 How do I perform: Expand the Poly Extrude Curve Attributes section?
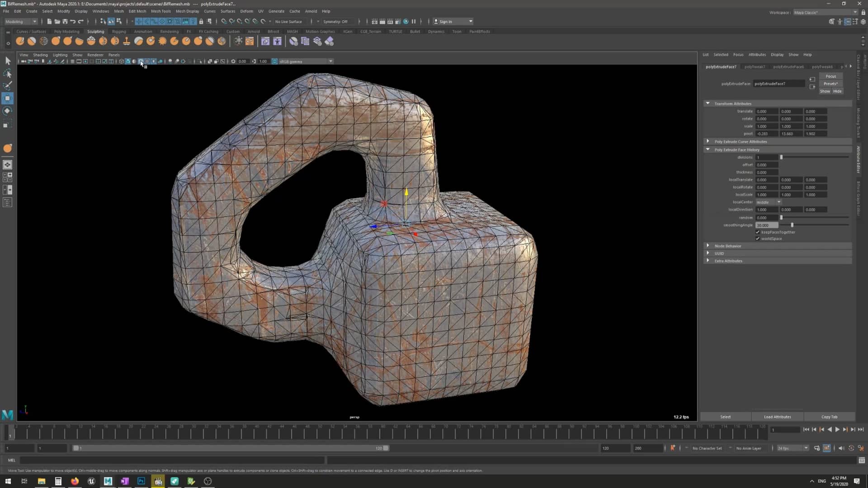pos(708,141)
